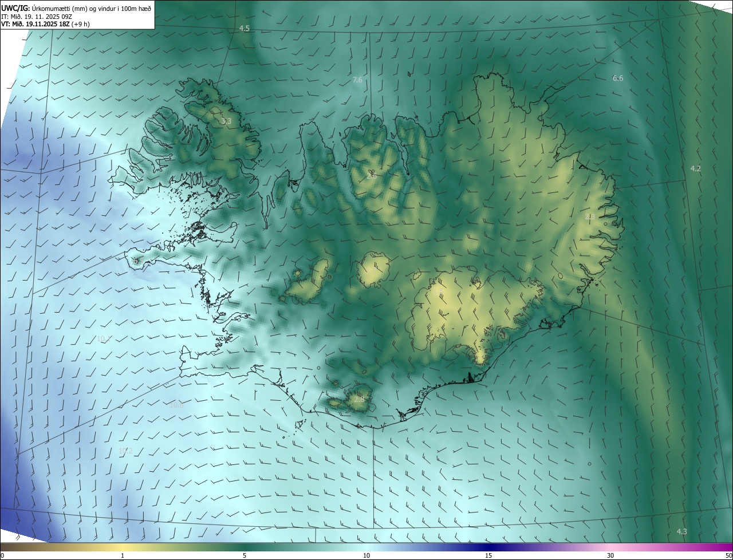Click the 30 tick on the color scale
The image size is (733, 560).
point(610,555)
